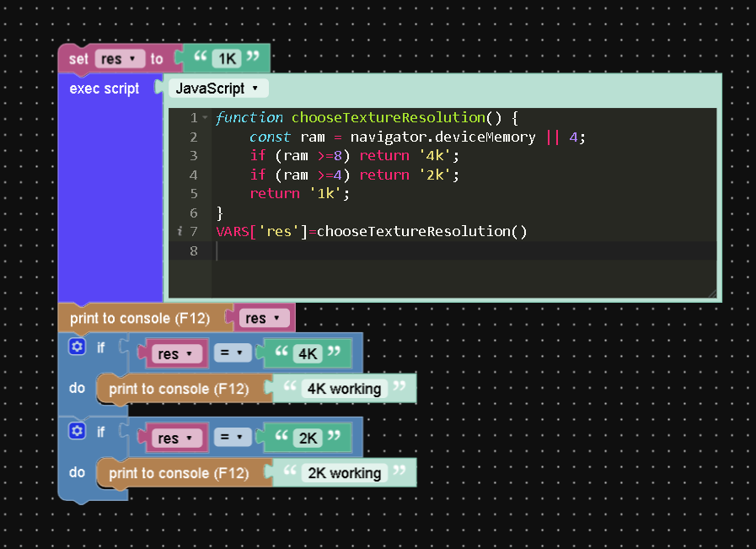This screenshot has width=756, height=549.
Task: Edit the "4K" text value in the comparison
Action: [x=308, y=354]
